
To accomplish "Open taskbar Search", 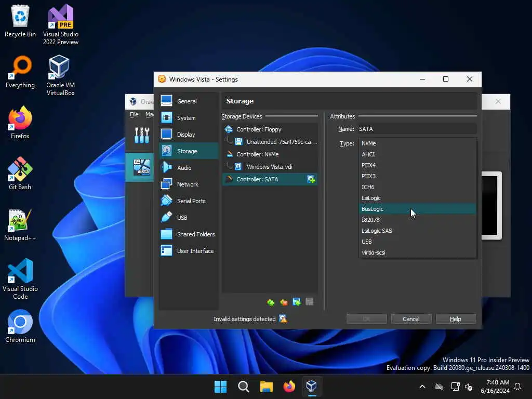I will pyautogui.click(x=243, y=387).
